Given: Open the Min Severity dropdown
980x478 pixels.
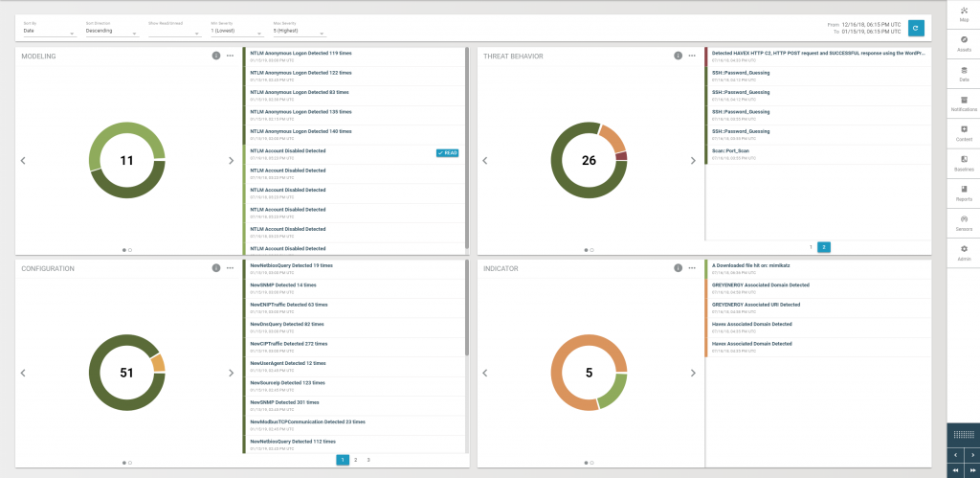Looking at the screenshot, I should [x=237, y=30].
